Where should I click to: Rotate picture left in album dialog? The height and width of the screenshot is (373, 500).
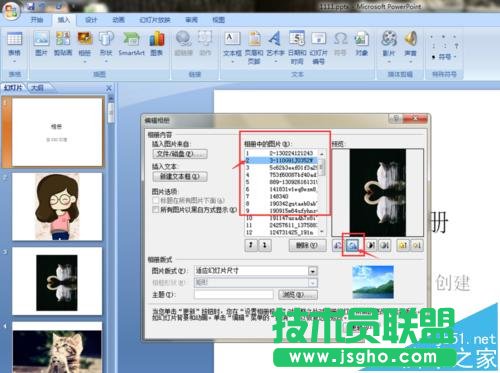point(338,246)
